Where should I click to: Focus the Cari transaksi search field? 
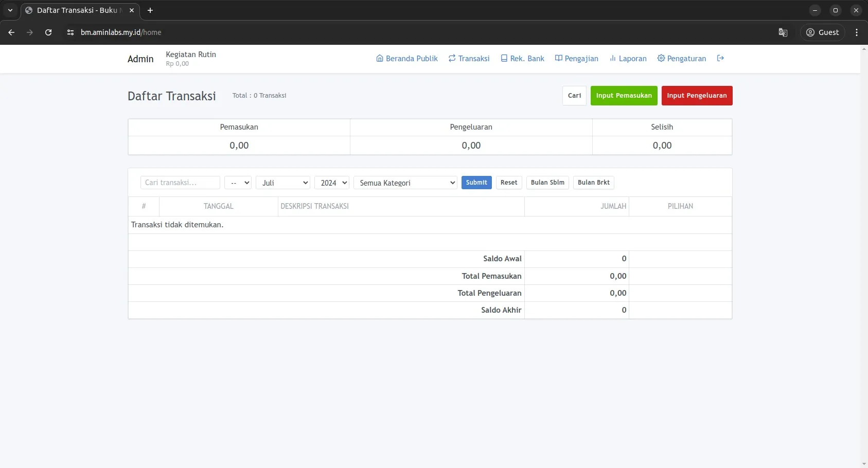click(180, 183)
